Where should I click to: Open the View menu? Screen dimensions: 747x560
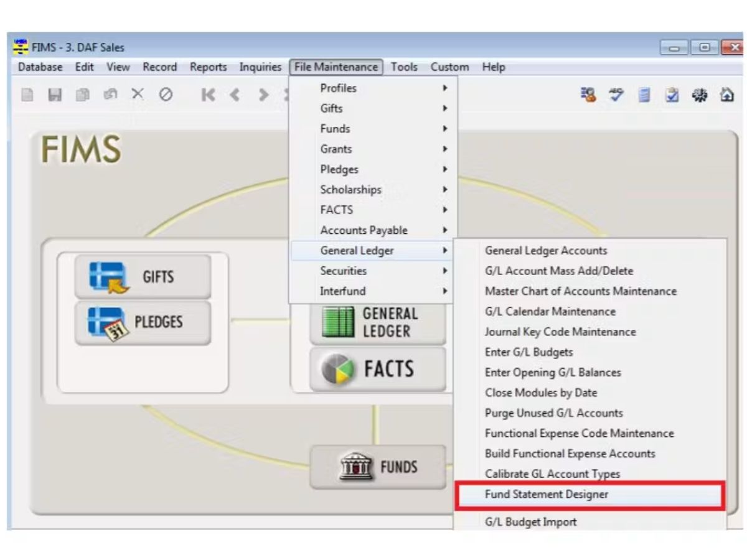(118, 67)
